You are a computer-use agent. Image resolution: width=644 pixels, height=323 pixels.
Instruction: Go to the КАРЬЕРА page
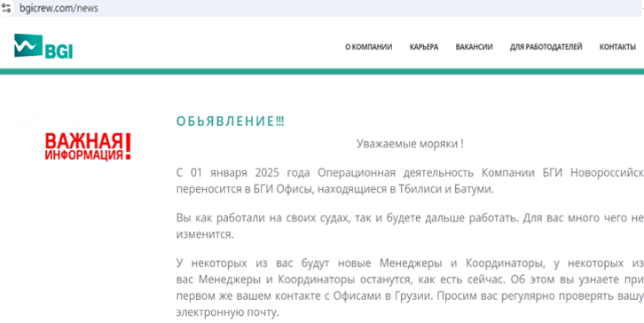[x=424, y=47]
